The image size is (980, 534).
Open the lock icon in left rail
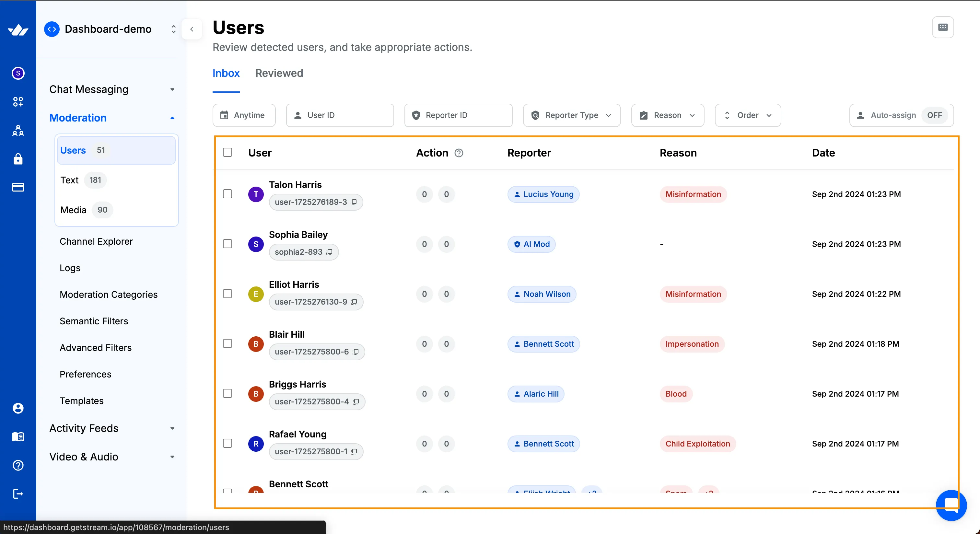pyautogui.click(x=18, y=159)
